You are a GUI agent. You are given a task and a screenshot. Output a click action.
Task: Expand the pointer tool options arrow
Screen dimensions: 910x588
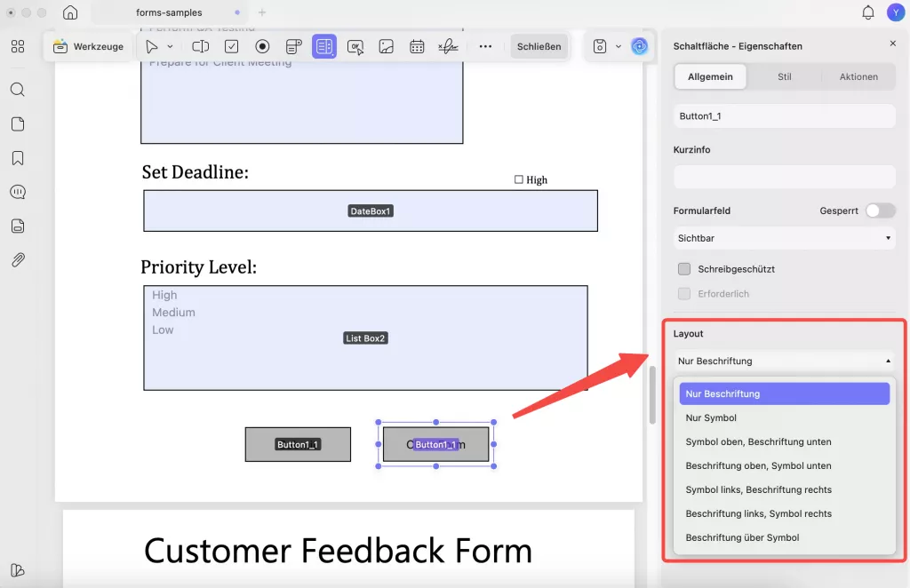point(170,46)
